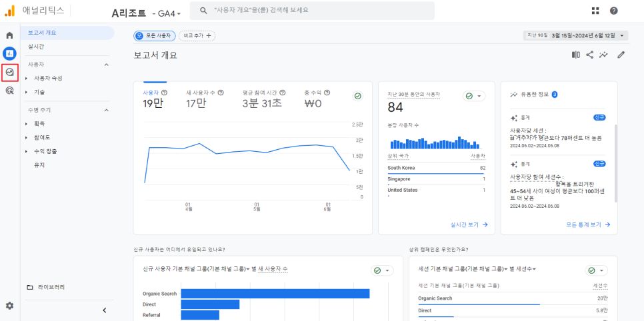Open the Explore icon in left rail

(9, 72)
